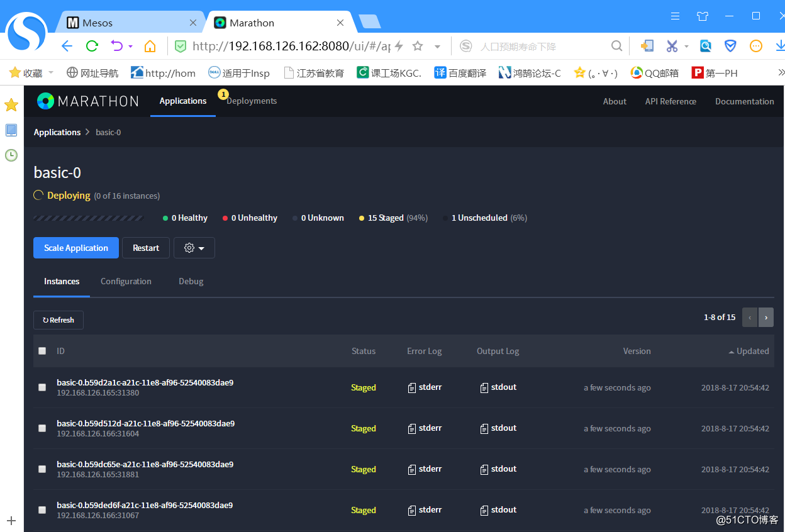785x532 pixels.
Task: Go to next page of instances
Action: pos(766,318)
